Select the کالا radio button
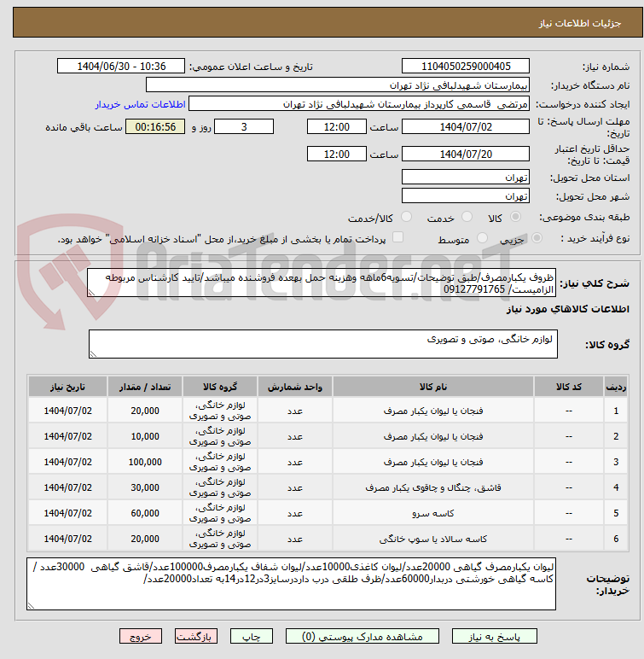The height and width of the screenshot is (659, 644). tap(515, 217)
